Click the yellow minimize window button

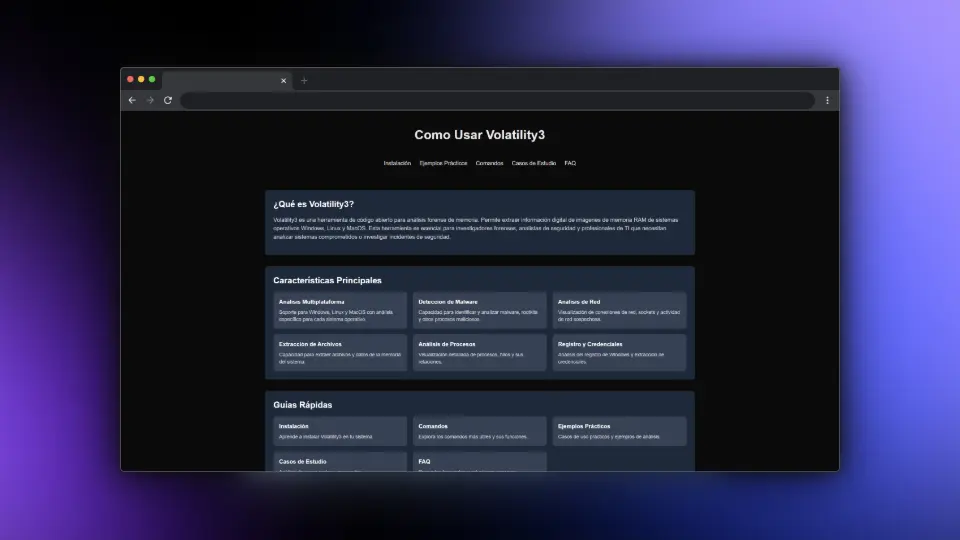[x=141, y=79]
